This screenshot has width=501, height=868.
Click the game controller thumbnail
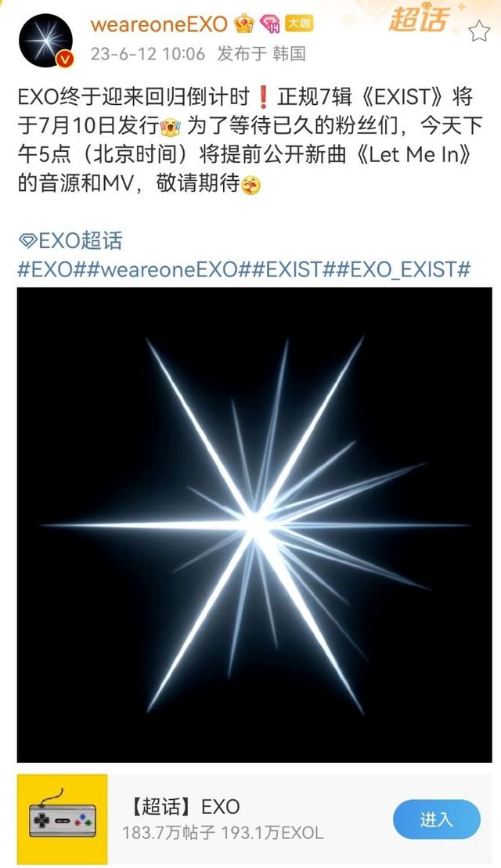tap(62, 819)
